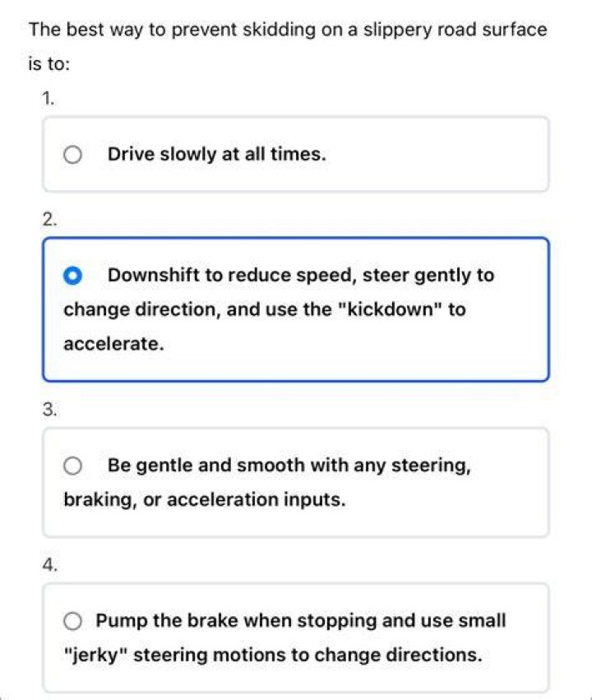Click the number 1 list label

pos(49,98)
